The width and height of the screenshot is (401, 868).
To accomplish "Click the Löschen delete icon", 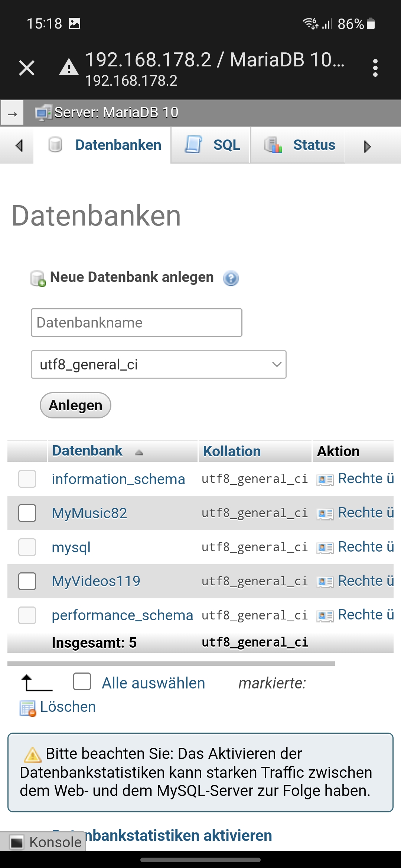I will (x=28, y=708).
